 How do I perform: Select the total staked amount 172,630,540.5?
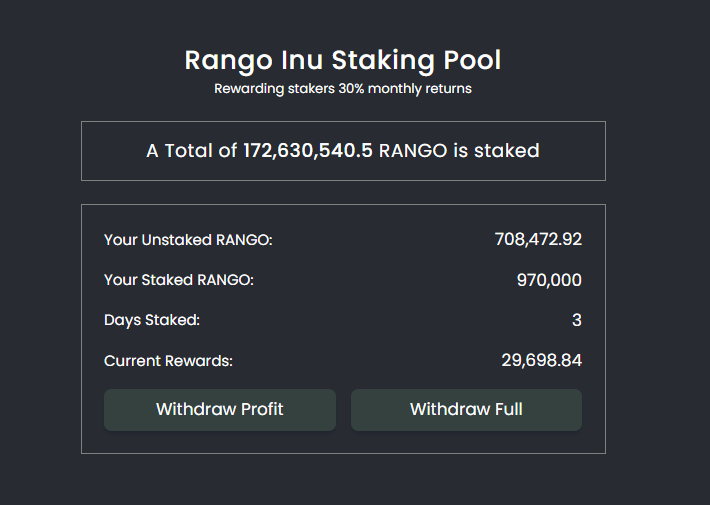point(308,151)
